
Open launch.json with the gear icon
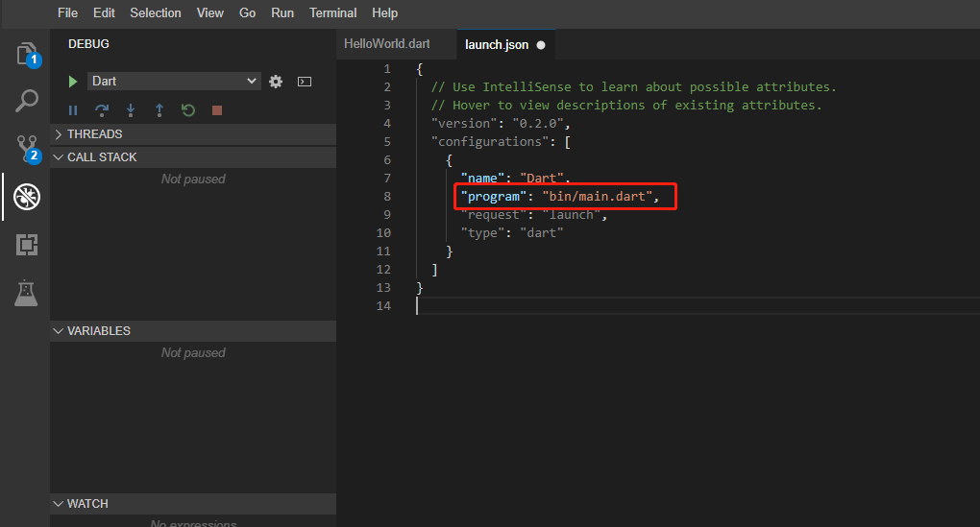click(x=276, y=82)
